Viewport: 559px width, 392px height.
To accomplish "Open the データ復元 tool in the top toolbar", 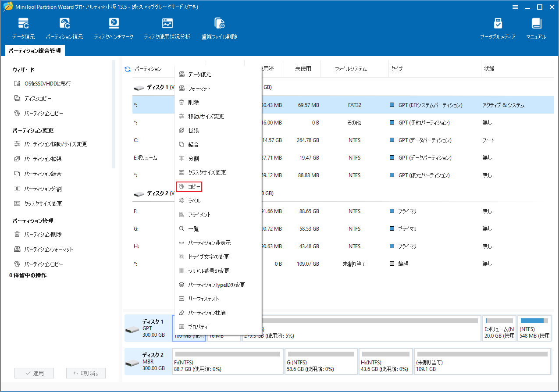I will tap(23, 27).
